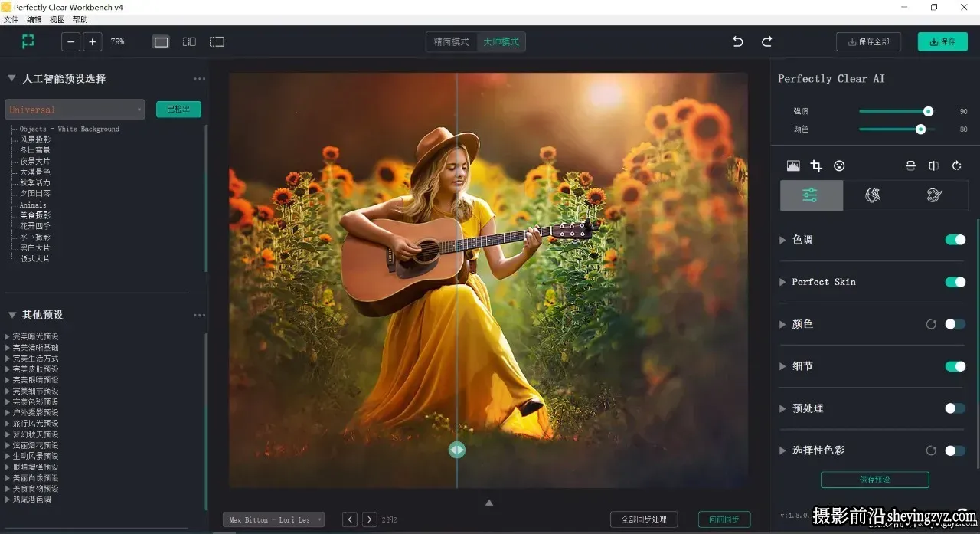Expand the 完美曝光预设 tree group
Screen dimensions: 980x534
(x=7, y=336)
